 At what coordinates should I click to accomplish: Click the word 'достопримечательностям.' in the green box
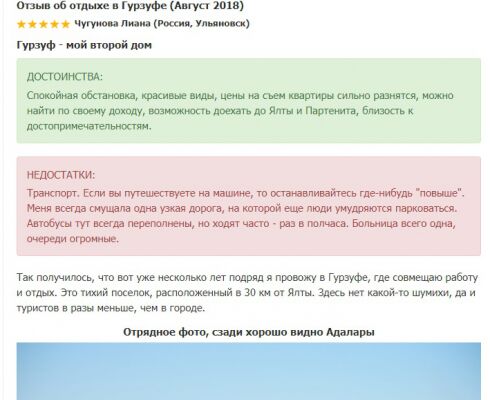pyautogui.click(x=89, y=126)
